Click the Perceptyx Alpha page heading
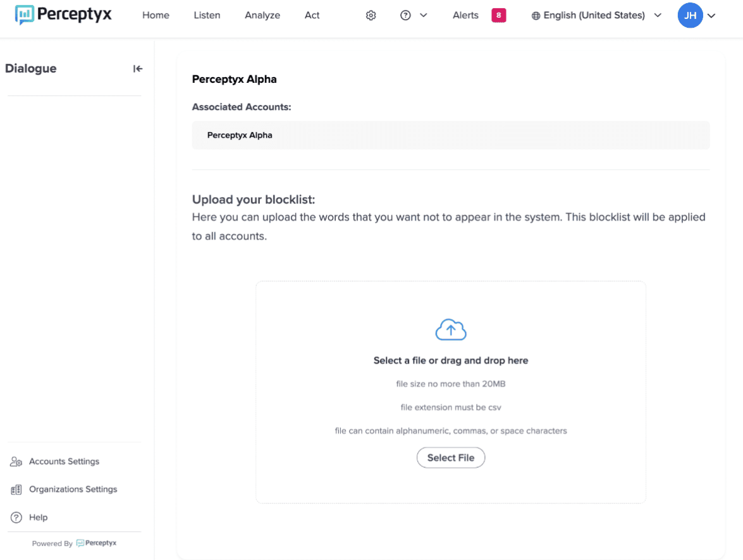The image size is (743, 560). [234, 79]
